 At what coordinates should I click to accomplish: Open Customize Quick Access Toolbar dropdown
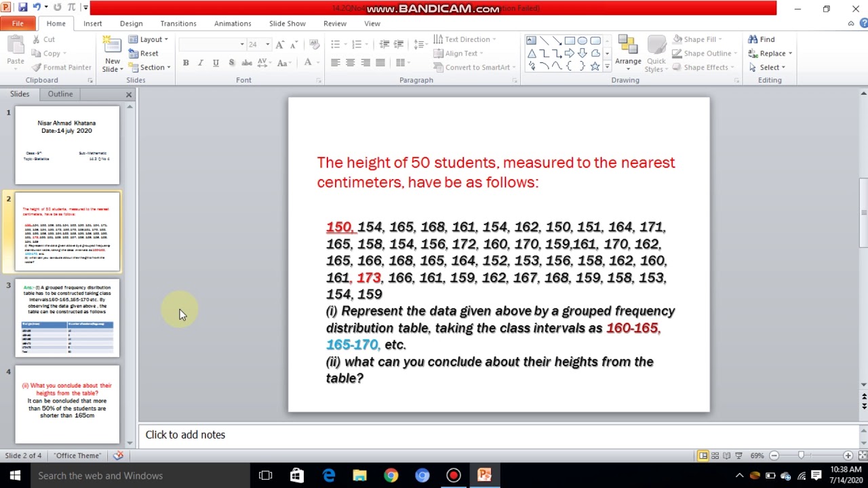85,7
